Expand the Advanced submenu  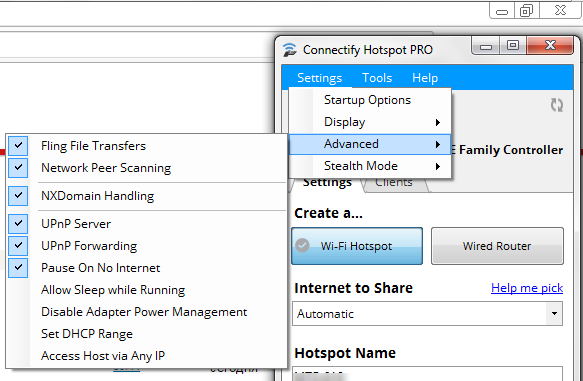370,144
